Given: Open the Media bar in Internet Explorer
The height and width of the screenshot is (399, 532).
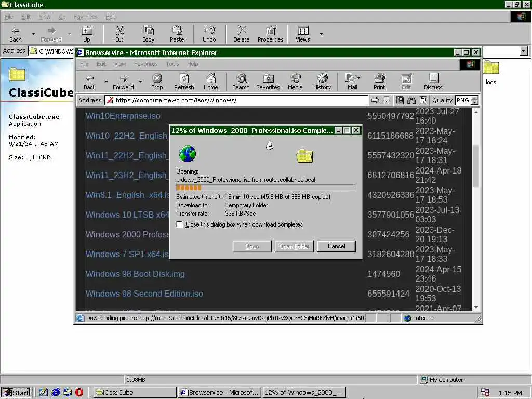Looking at the screenshot, I should click(x=295, y=82).
